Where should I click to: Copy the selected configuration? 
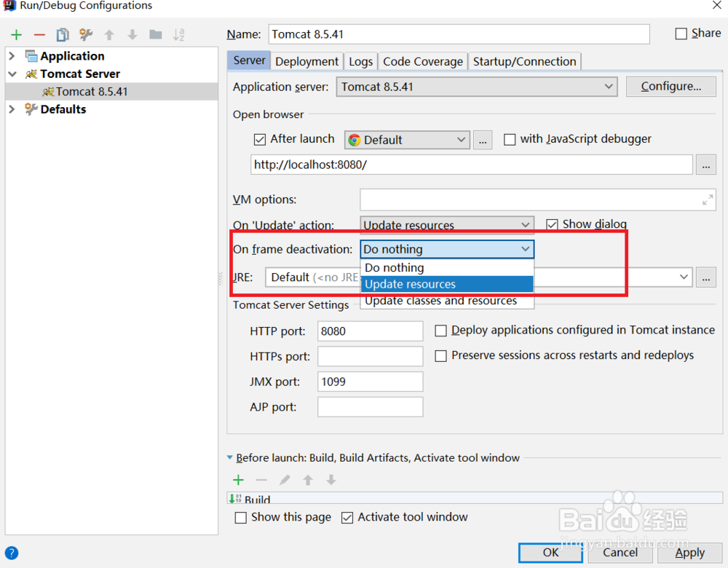pyautogui.click(x=63, y=35)
